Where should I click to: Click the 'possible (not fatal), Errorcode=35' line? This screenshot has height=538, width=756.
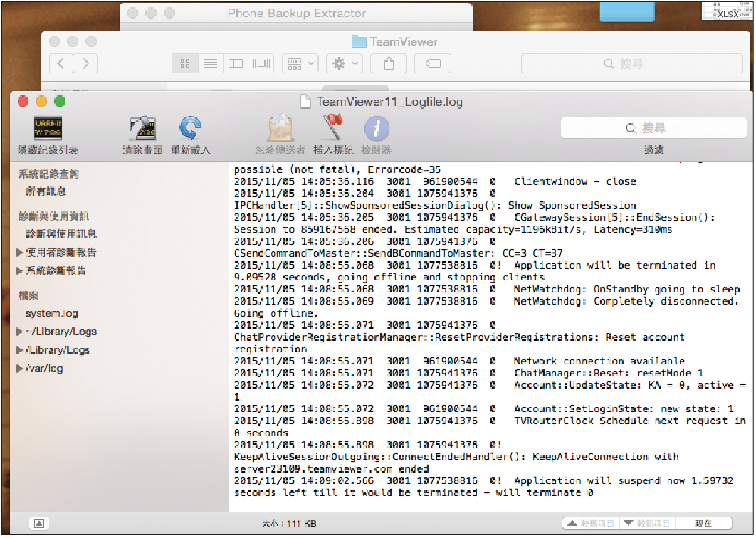(337, 169)
